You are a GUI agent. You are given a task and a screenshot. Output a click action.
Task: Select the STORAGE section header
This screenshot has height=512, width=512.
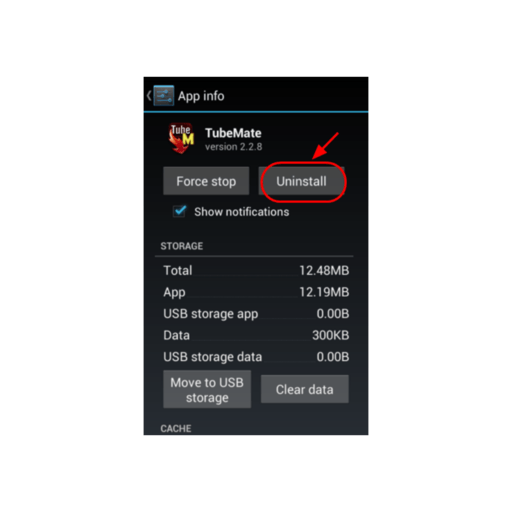[x=182, y=246]
